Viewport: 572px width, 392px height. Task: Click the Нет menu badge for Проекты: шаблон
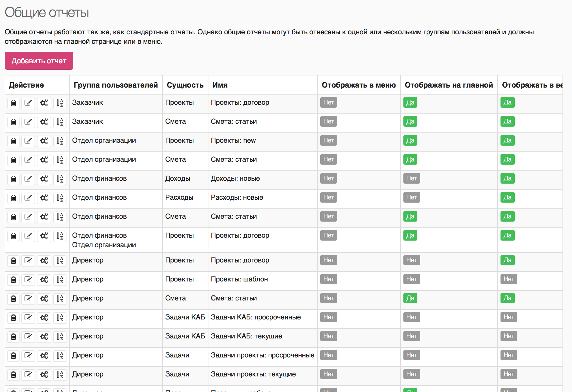coord(329,279)
